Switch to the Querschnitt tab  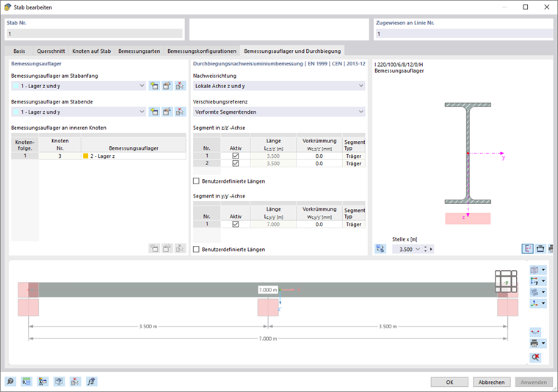click(51, 51)
